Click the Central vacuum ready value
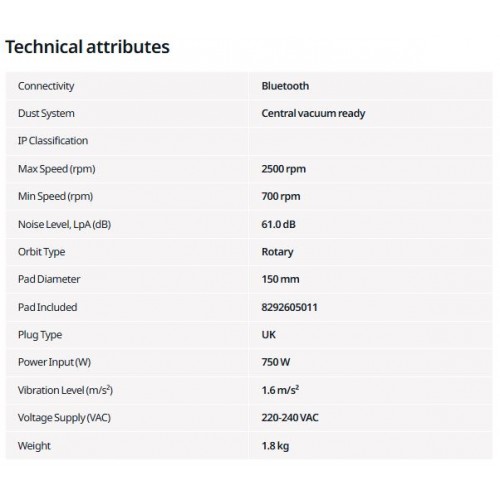The height and width of the screenshot is (500, 500). click(x=313, y=113)
